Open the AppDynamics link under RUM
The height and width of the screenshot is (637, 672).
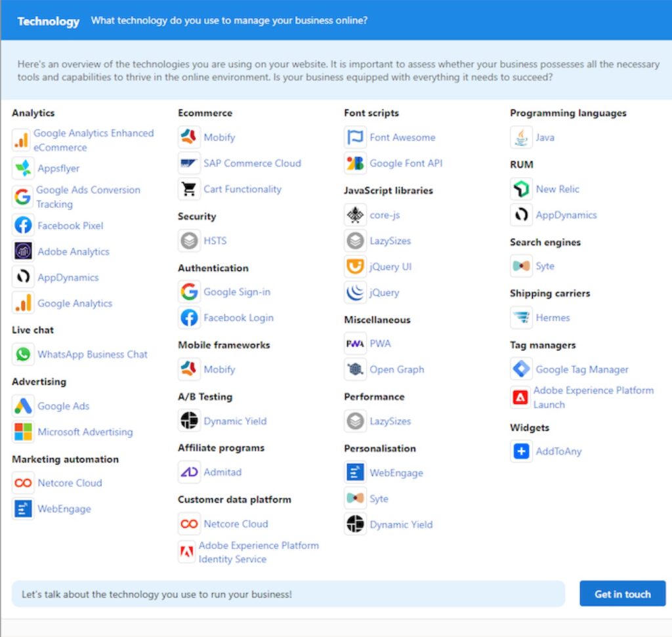coord(566,215)
